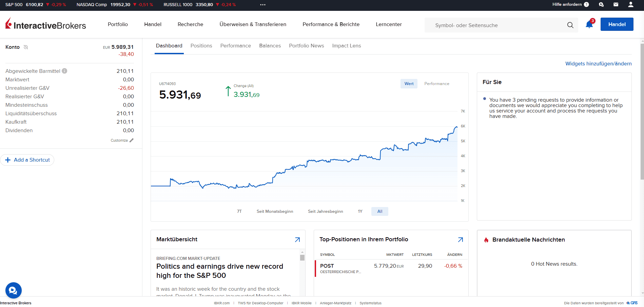The width and height of the screenshot is (644, 307).
Task: Click the Brandaktuelle Nachrichten flame icon
Action: (x=486, y=240)
